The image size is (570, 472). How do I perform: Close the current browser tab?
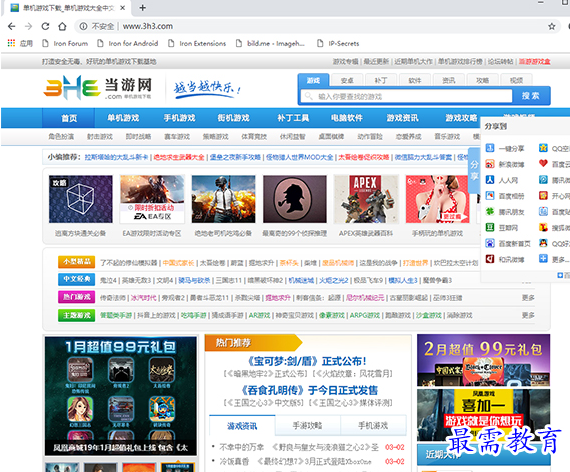click(123, 8)
